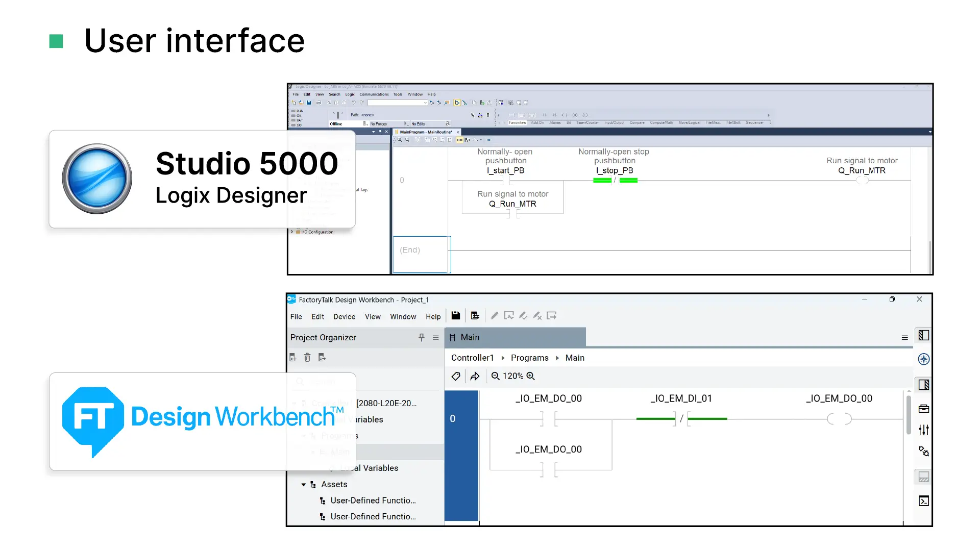Click the Save disk icon in Design Workbench

pos(456,316)
